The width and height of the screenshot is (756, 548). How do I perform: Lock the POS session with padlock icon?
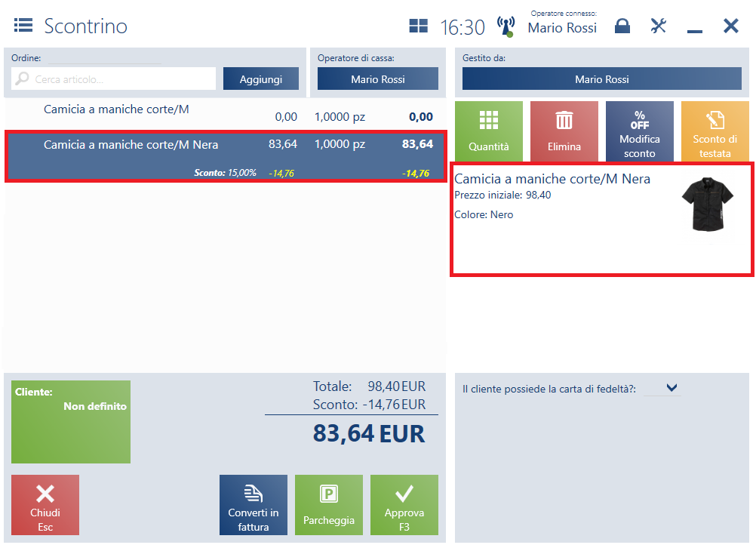pyautogui.click(x=622, y=26)
